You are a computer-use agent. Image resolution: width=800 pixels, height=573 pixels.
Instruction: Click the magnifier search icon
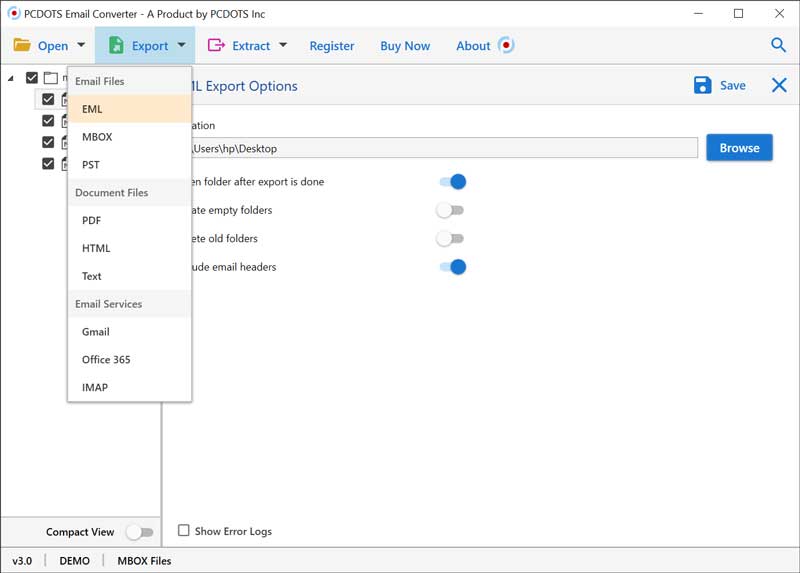778,45
